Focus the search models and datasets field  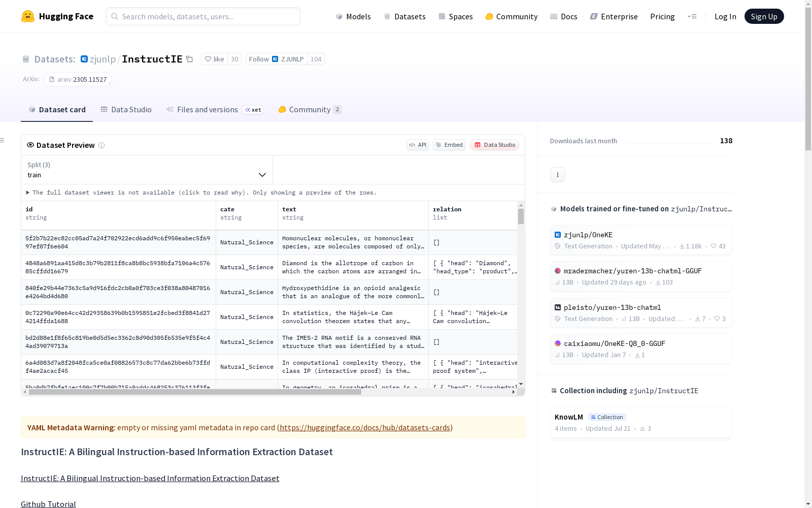(x=203, y=16)
